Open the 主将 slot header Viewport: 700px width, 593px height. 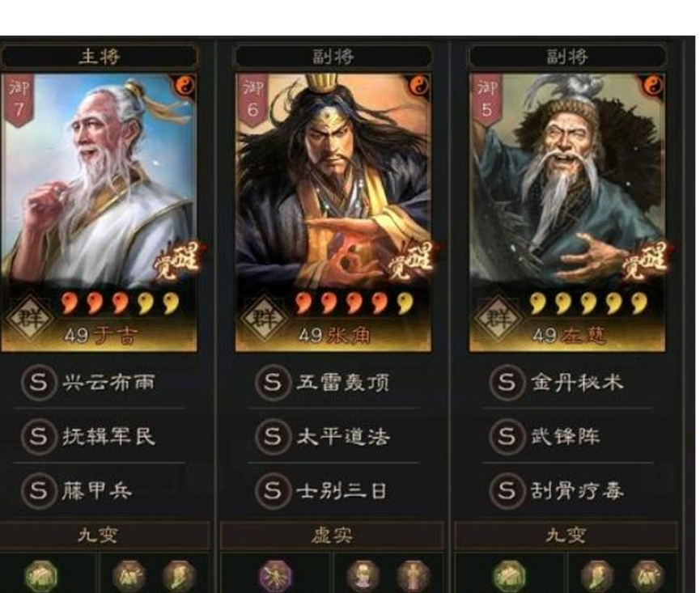coord(99,57)
